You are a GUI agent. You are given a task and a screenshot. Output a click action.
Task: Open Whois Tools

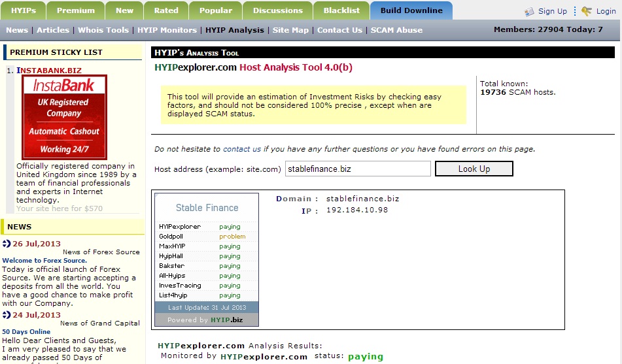[x=103, y=30]
